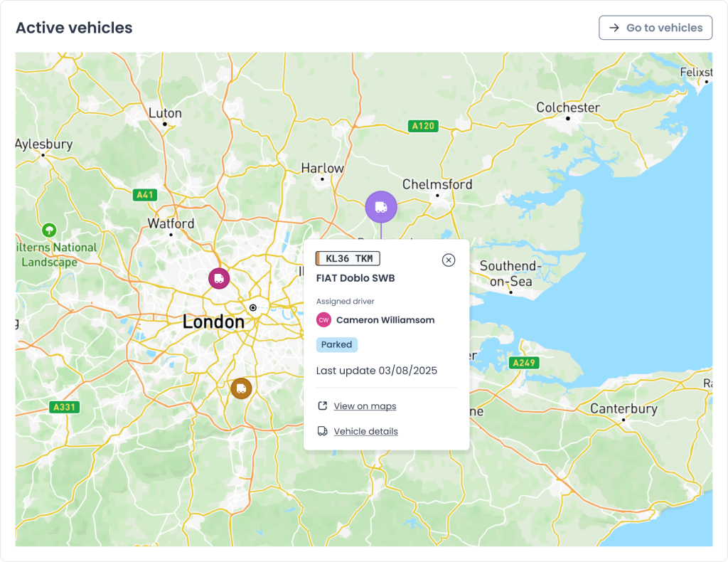This screenshot has width=728, height=562.
Task: Click the London city label on the map
Action: 213,322
